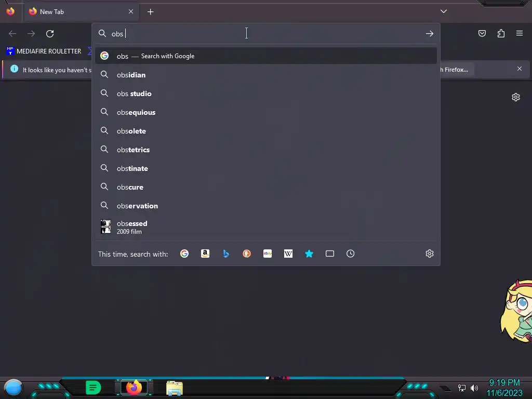Choose 'obs — Search with Google' result
The image size is (532, 399).
point(266,56)
